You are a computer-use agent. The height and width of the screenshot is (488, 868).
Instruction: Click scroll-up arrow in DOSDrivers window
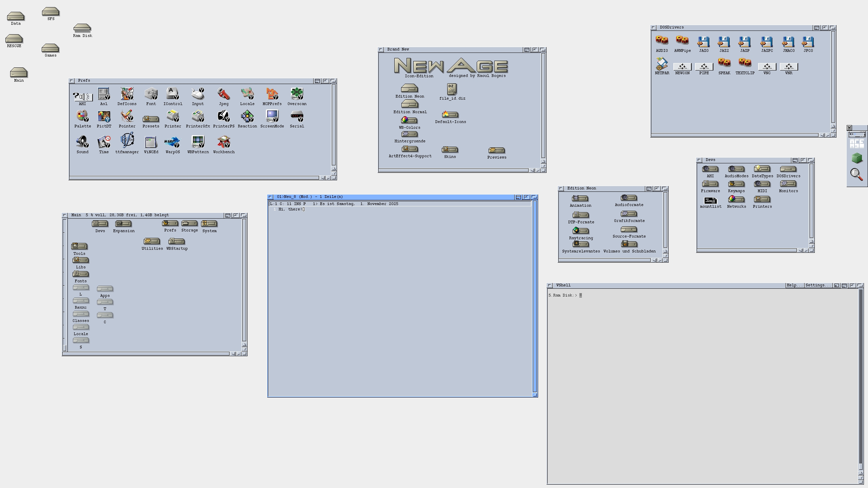coord(833,126)
